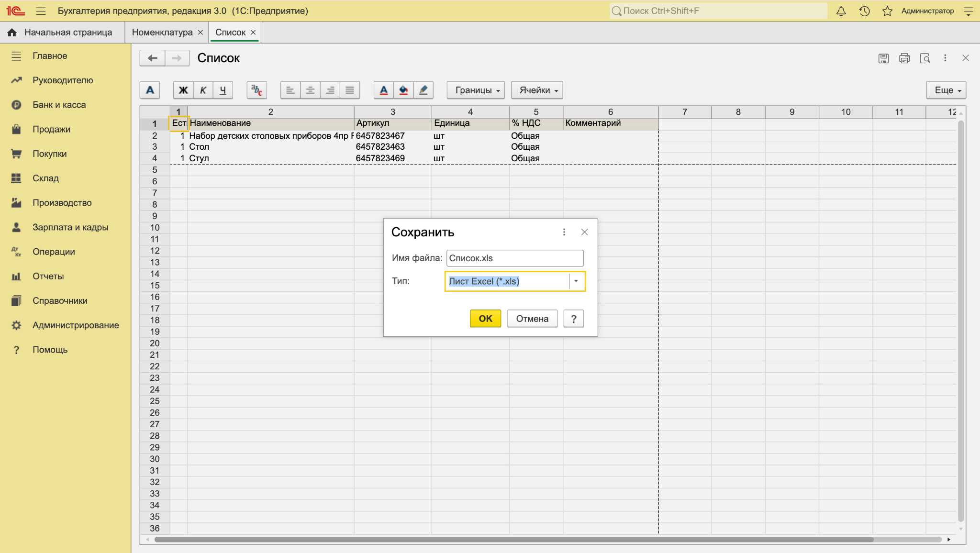Toggle italic К formatting
980x553 pixels.
click(203, 90)
